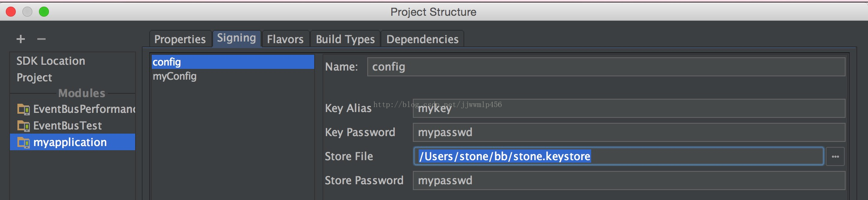Open the Dependencies tab

click(422, 39)
